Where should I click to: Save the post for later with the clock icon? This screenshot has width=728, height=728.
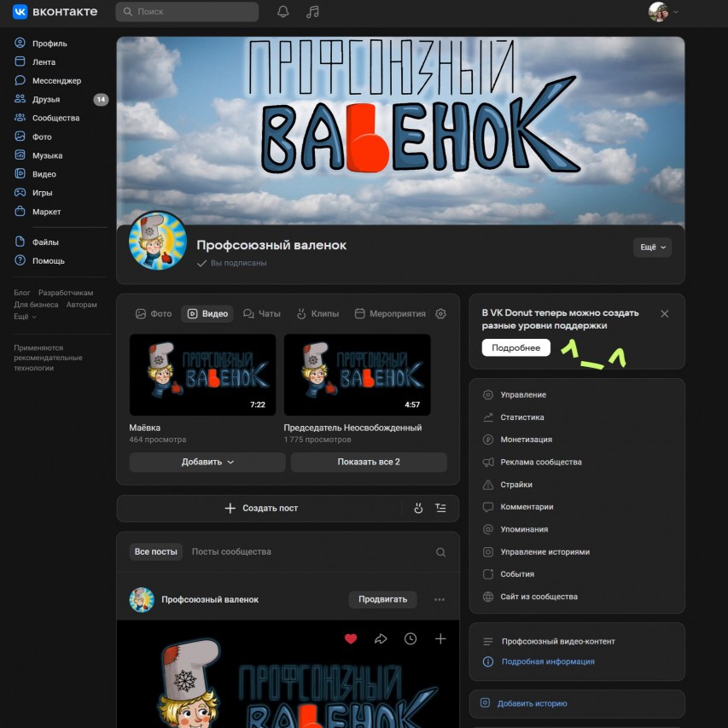[x=411, y=638]
